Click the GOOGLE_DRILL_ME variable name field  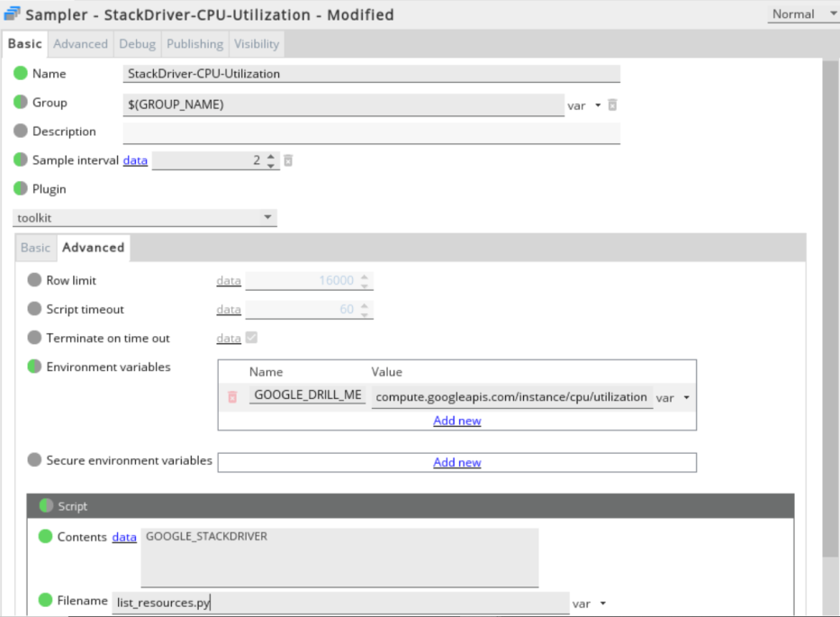tap(308, 395)
